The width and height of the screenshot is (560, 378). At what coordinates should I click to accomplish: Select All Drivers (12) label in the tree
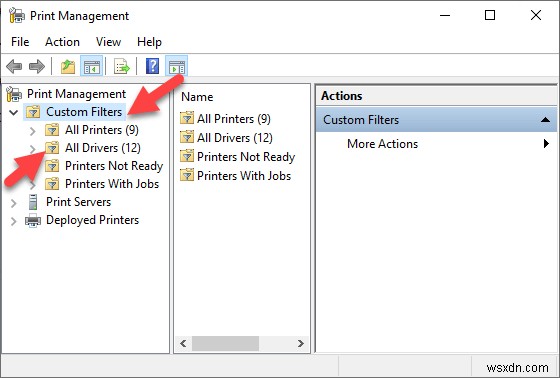[102, 148]
